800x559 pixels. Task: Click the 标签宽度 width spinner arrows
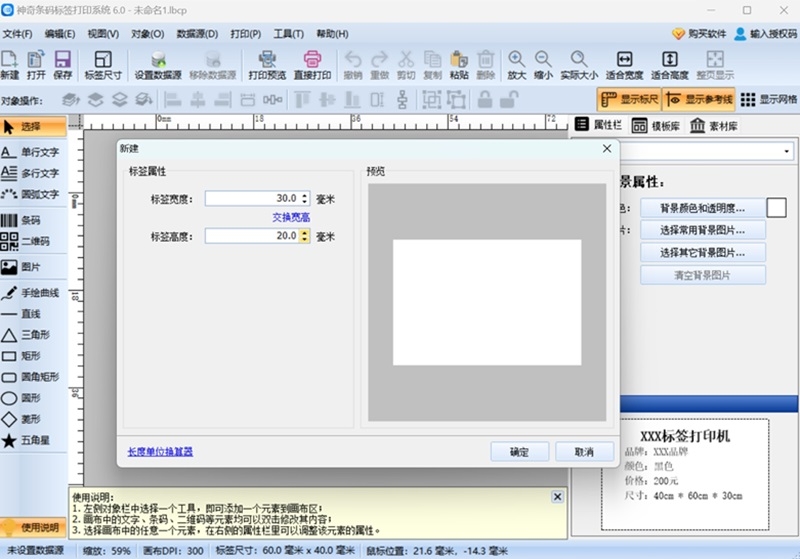coord(305,198)
